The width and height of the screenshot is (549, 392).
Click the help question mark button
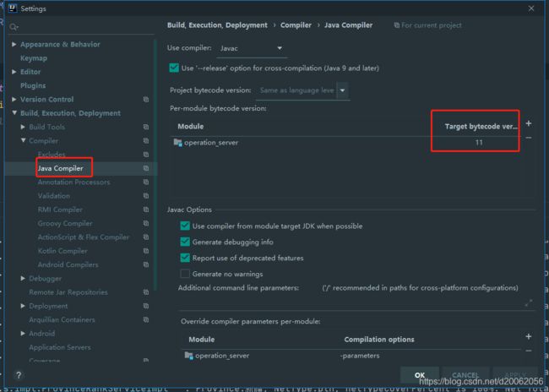(19, 375)
